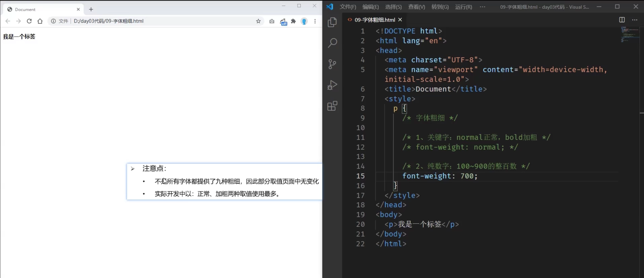Open the Run and Debug view
The width and height of the screenshot is (644, 278).
(x=332, y=85)
